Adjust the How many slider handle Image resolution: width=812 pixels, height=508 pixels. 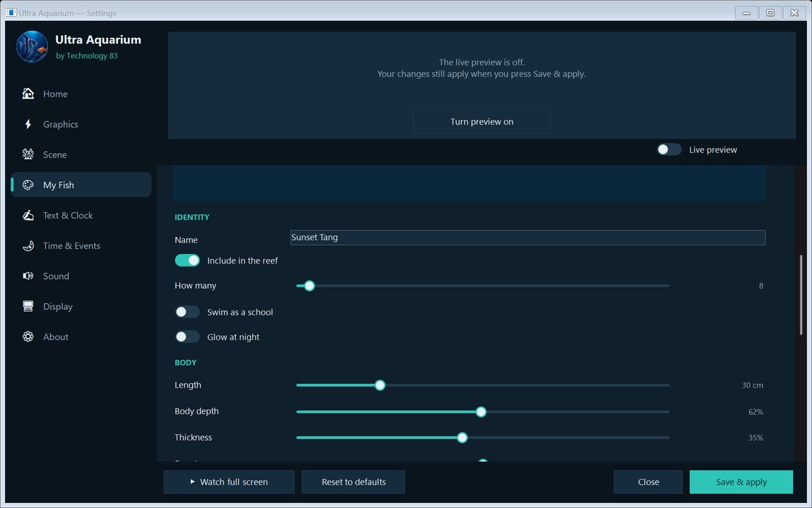click(309, 286)
